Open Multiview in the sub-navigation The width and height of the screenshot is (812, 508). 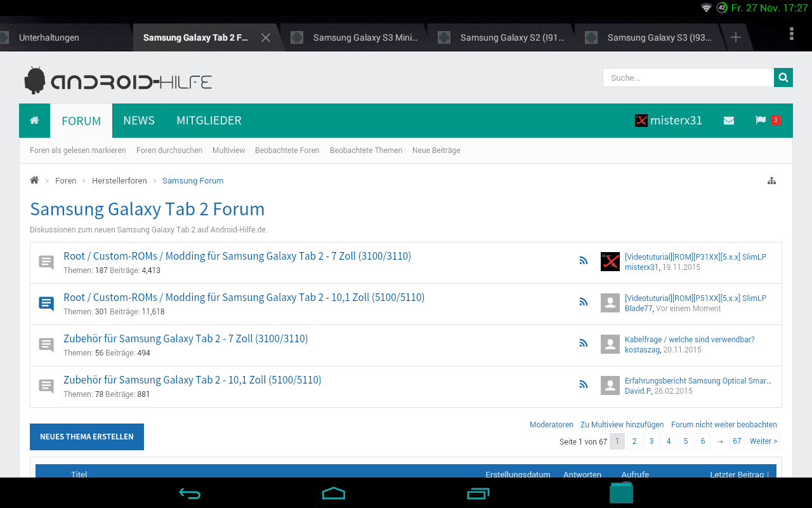pos(229,150)
